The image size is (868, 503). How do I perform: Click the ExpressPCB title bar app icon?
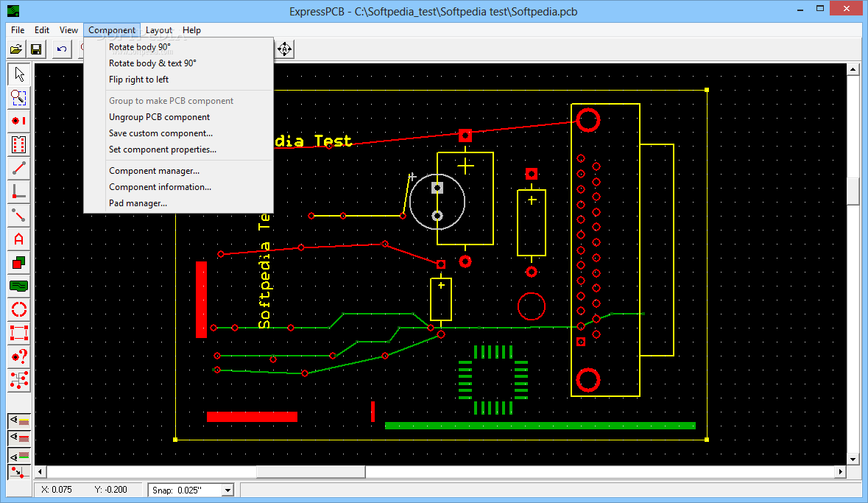point(13,10)
